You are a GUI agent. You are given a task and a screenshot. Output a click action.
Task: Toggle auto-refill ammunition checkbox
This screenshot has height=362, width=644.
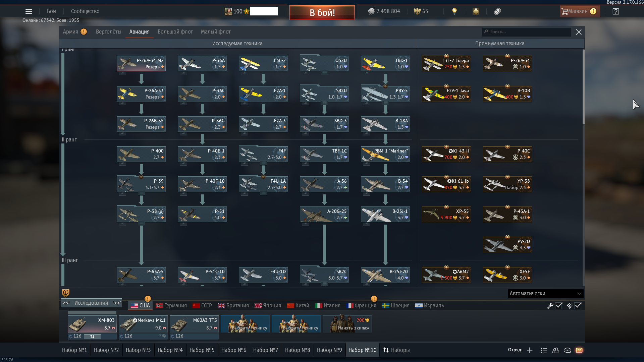[x=578, y=306]
